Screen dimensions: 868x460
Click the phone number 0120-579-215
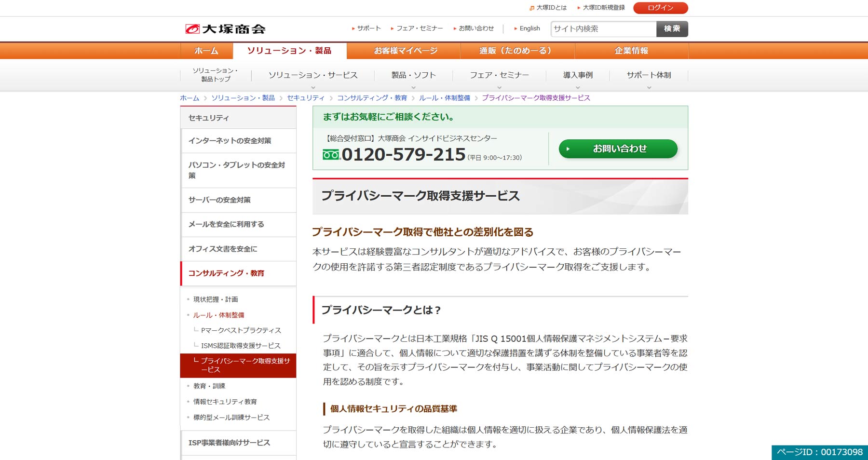404,155
